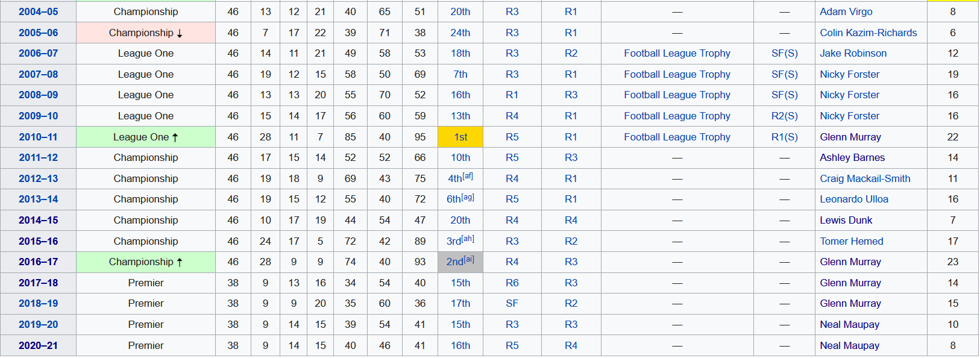
Task: Open the Jake Robinson link
Action: (x=853, y=53)
